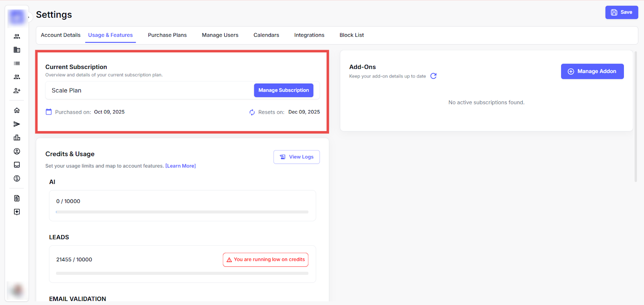Click the inbox tray icon in sidebar
The width and height of the screenshot is (644, 305).
pyautogui.click(x=17, y=165)
